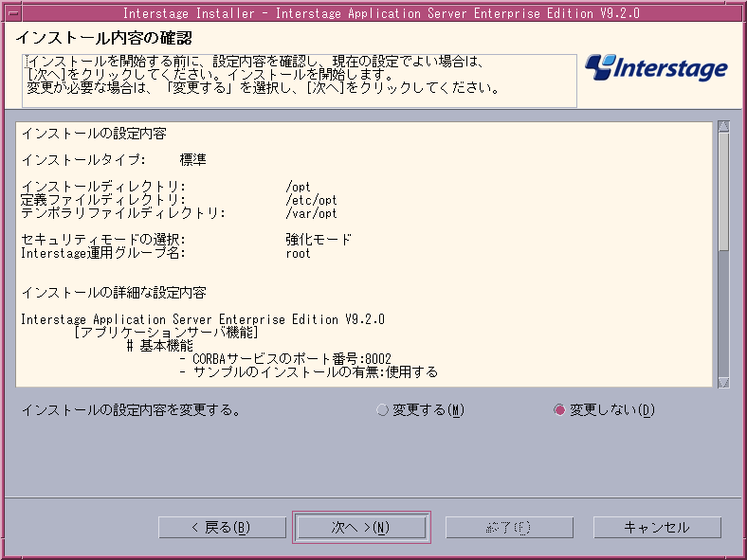
Task: Proceed with the 次へ >(N) button
Action: tap(361, 527)
